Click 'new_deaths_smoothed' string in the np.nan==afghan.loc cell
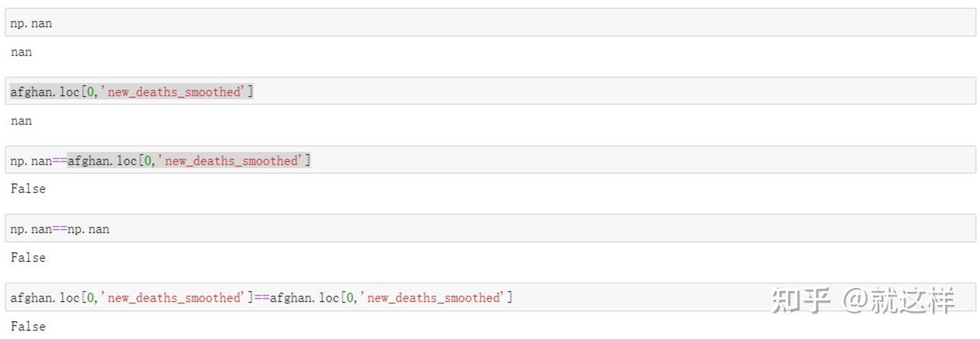Viewport: 980px width, 339px height. click(232, 161)
